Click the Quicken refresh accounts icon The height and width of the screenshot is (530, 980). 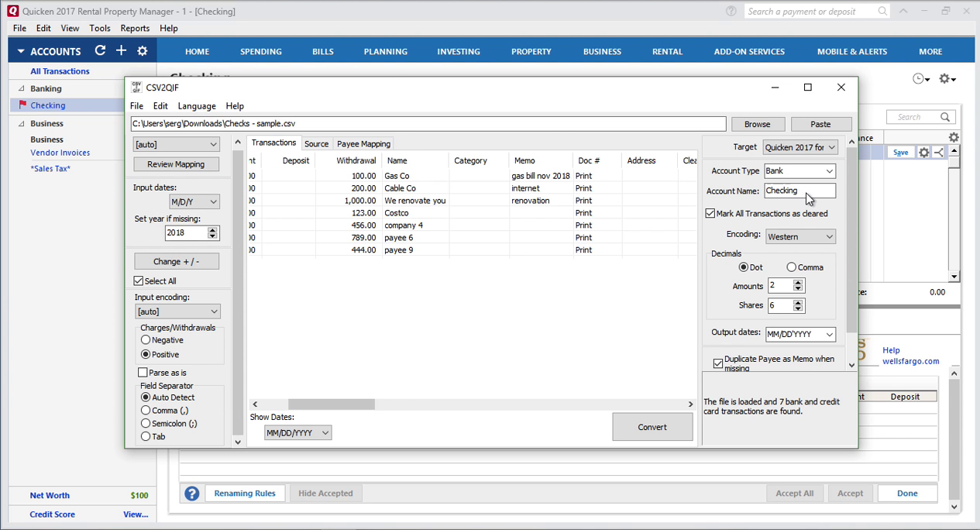tap(100, 50)
